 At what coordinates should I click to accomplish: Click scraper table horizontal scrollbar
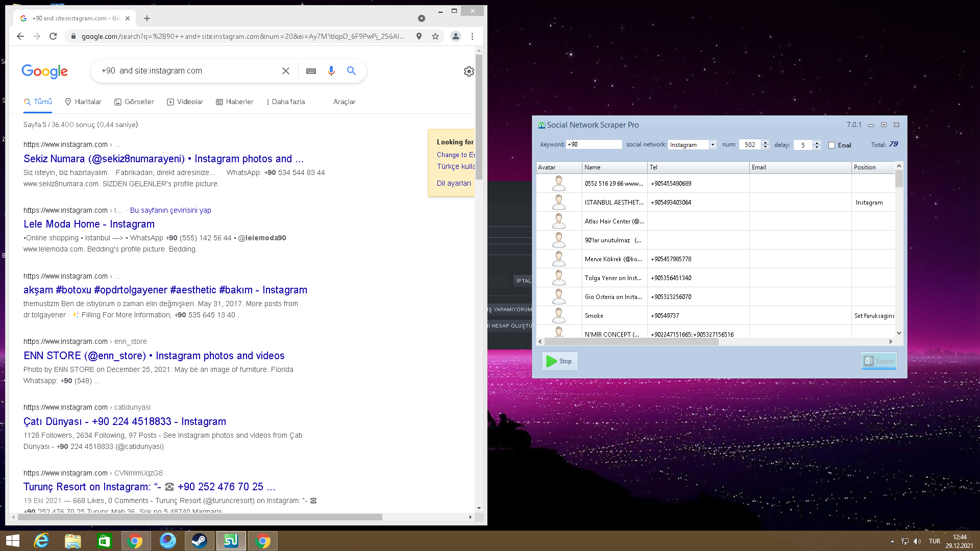(631, 342)
